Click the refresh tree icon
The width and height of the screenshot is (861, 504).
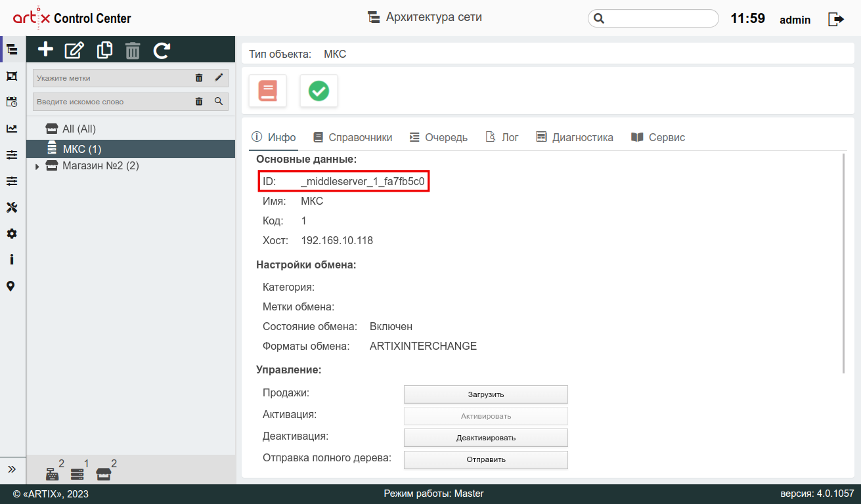(x=162, y=50)
